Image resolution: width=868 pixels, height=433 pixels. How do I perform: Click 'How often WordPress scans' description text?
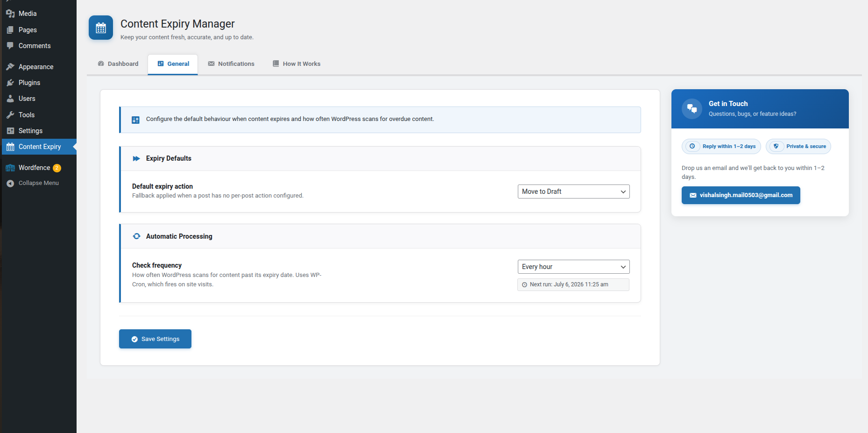click(227, 280)
